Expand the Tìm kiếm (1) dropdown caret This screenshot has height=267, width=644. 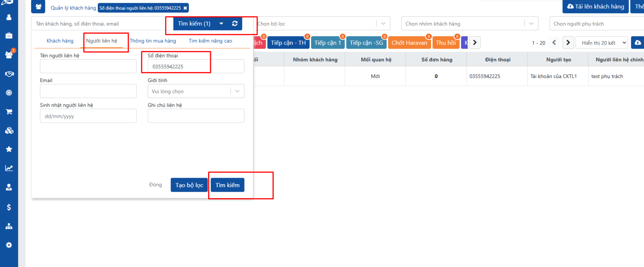click(221, 24)
